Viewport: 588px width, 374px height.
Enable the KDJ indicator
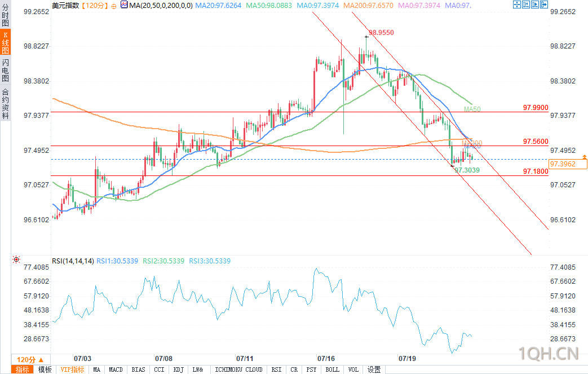[x=178, y=369]
